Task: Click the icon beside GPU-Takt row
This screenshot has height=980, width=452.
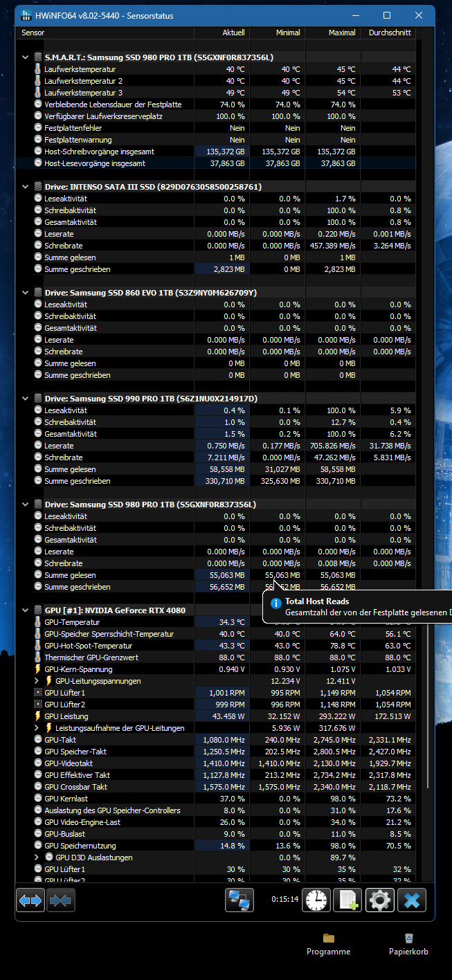Action: tap(38, 740)
